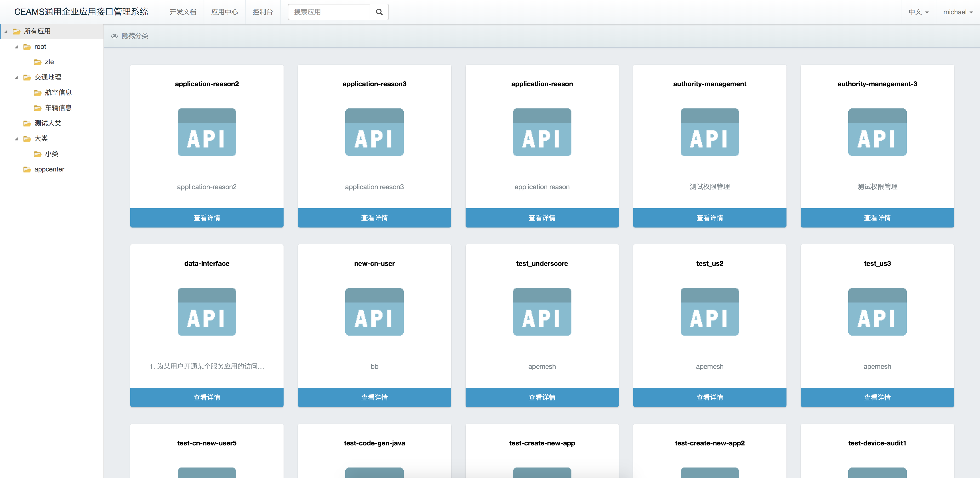Click the 车辆信息 folder icon
This screenshot has height=478, width=980.
click(x=38, y=108)
